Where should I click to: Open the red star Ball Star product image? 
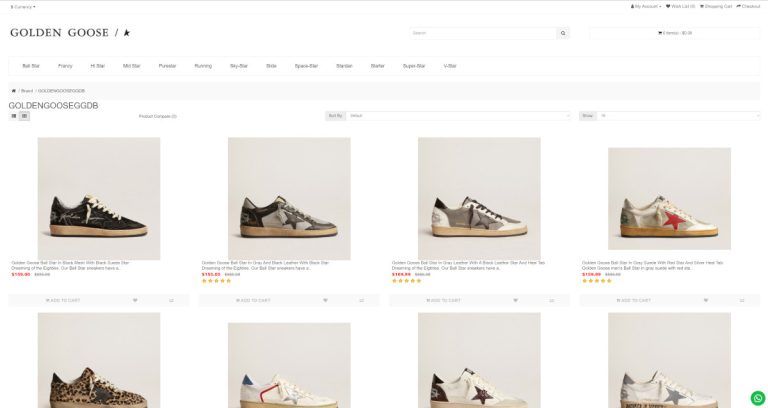click(x=670, y=198)
